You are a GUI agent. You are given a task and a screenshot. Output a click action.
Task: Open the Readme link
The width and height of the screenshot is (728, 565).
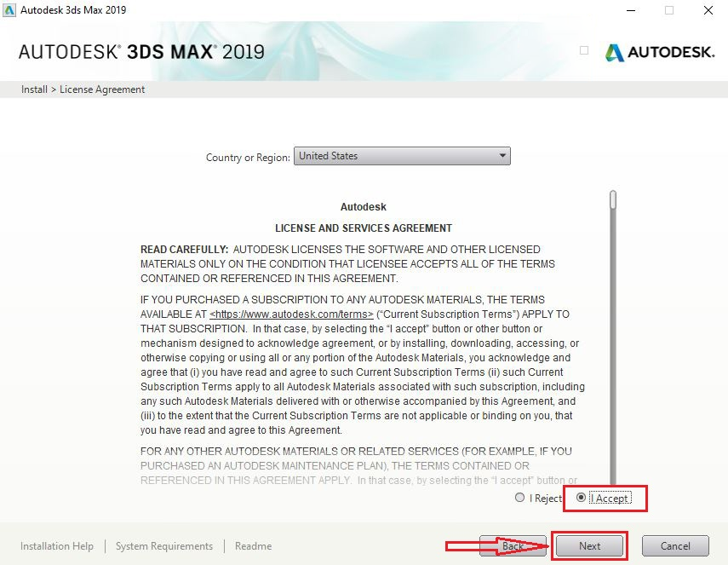253,546
